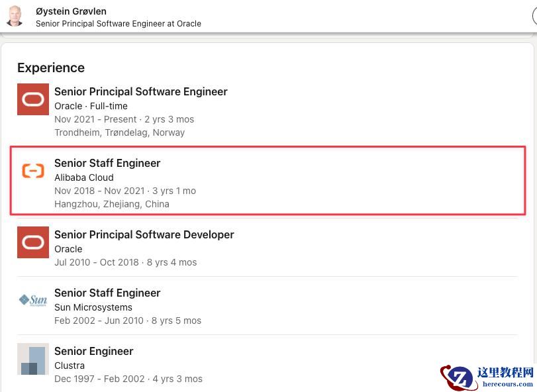
Task: Click the Alibaba Cloud company name text
Action: tap(83, 177)
